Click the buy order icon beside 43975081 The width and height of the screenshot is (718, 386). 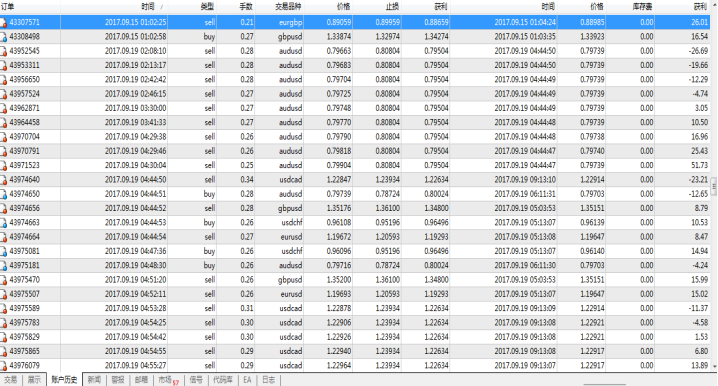coord(3,251)
